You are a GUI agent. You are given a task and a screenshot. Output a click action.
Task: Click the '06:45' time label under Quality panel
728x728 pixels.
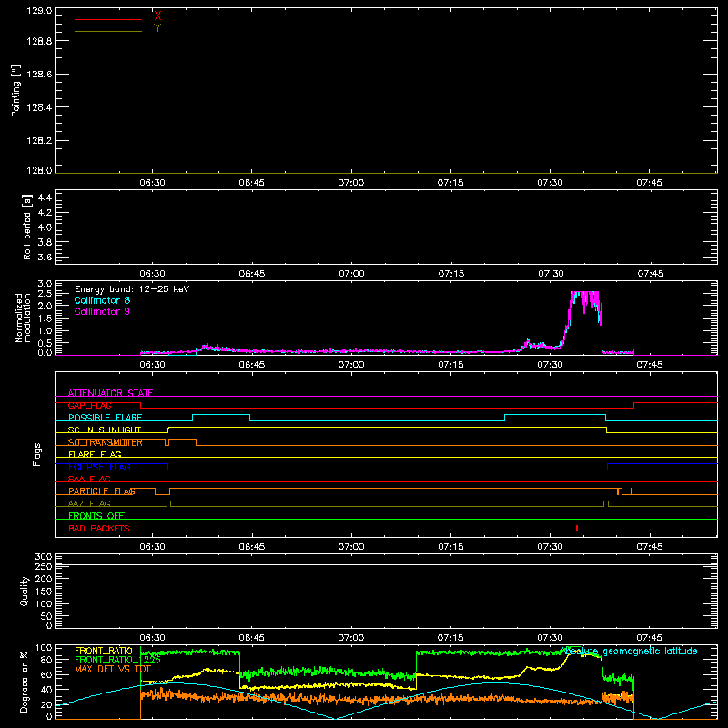point(252,638)
